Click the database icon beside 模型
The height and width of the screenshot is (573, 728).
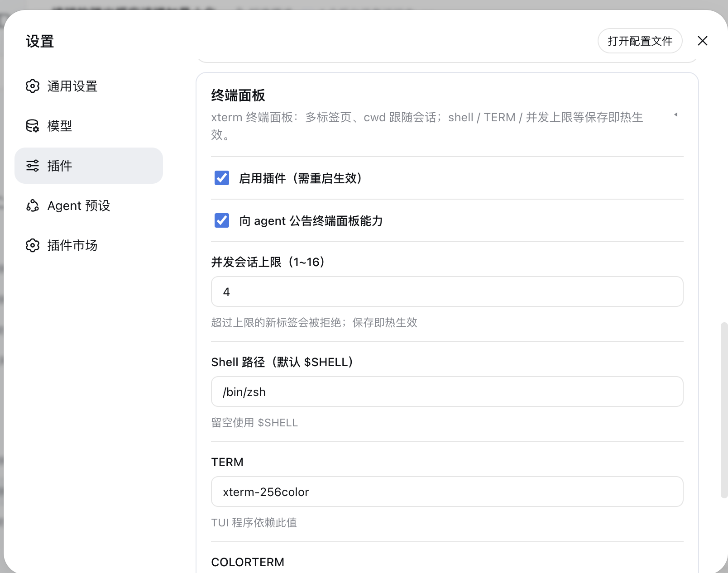click(33, 126)
